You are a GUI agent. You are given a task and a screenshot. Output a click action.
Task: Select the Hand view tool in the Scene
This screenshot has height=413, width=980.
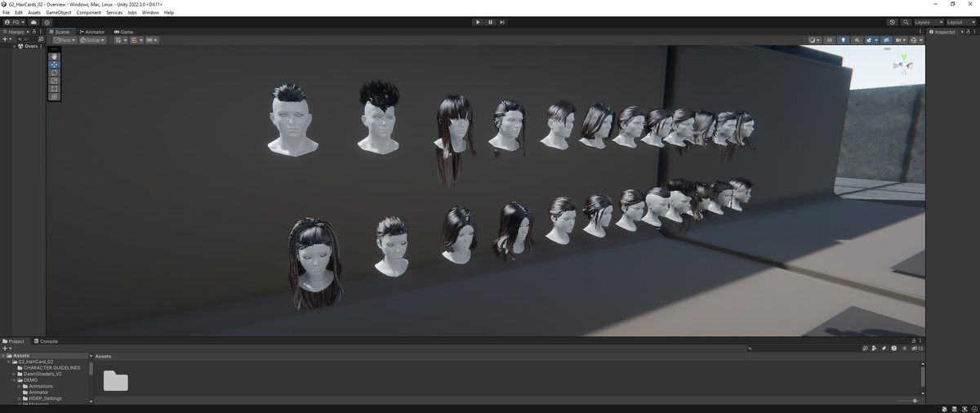54,56
